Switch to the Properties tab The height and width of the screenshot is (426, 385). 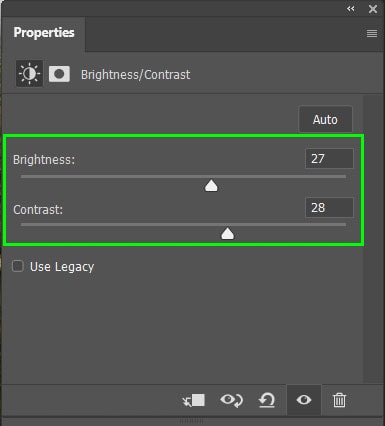tap(44, 33)
